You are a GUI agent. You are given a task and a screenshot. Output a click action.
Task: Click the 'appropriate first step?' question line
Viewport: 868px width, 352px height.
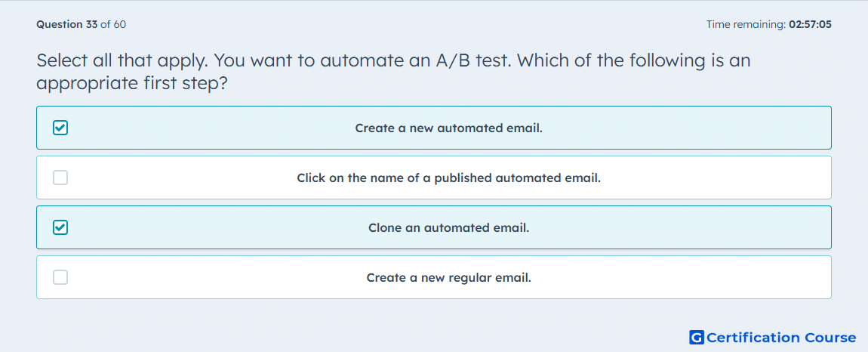[x=133, y=84]
